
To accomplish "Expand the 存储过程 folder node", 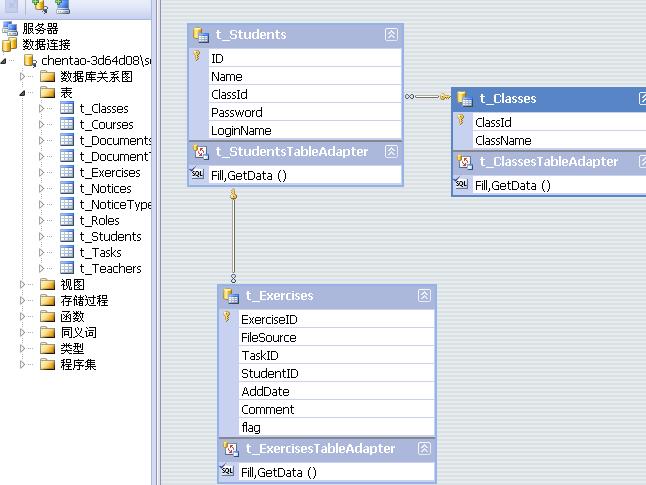I will pyautogui.click(x=23, y=301).
